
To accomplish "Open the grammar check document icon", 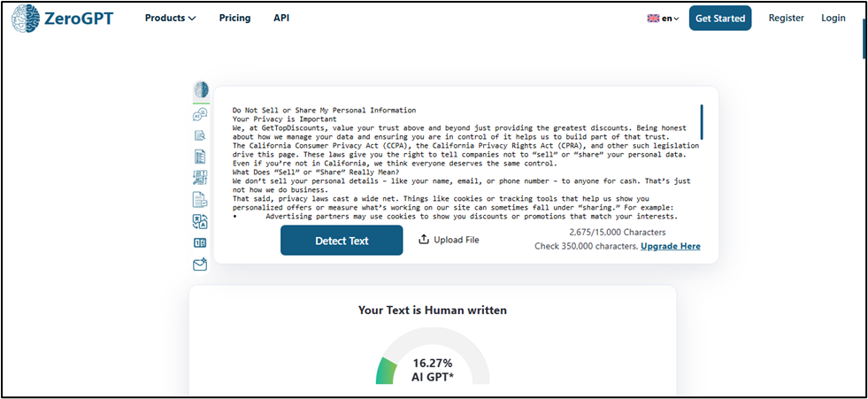I will (x=200, y=199).
